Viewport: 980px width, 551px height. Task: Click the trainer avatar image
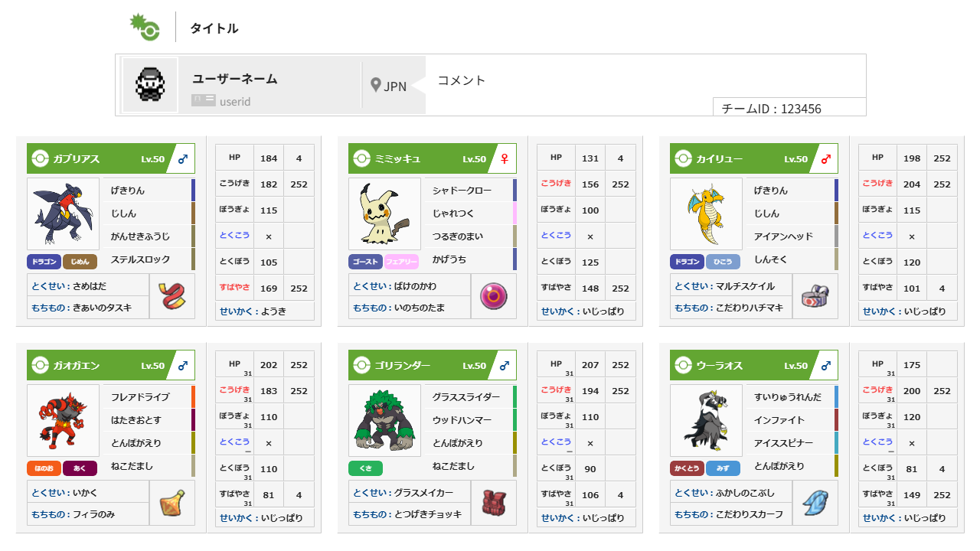tap(149, 85)
